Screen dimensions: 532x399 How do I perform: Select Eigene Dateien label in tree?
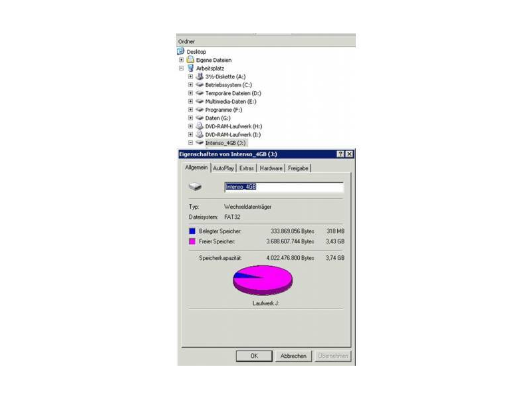213,60
